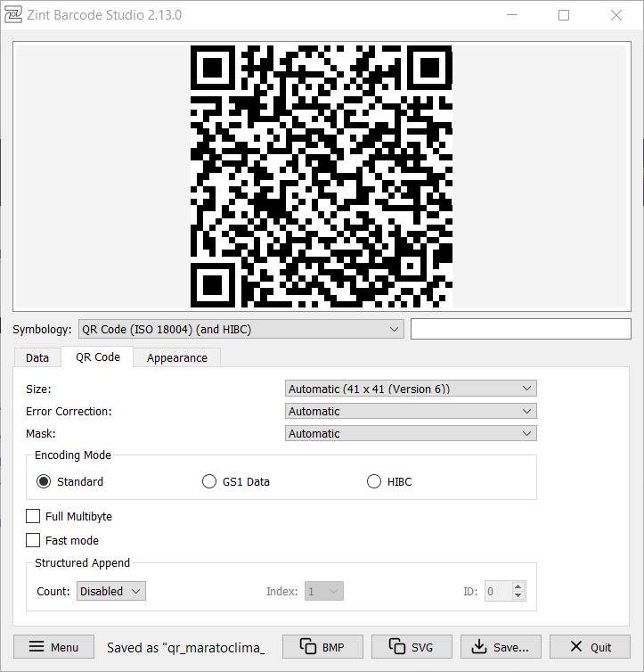The height and width of the screenshot is (672, 644).
Task: Open the Symbology dropdown list
Action: pos(240,330)
